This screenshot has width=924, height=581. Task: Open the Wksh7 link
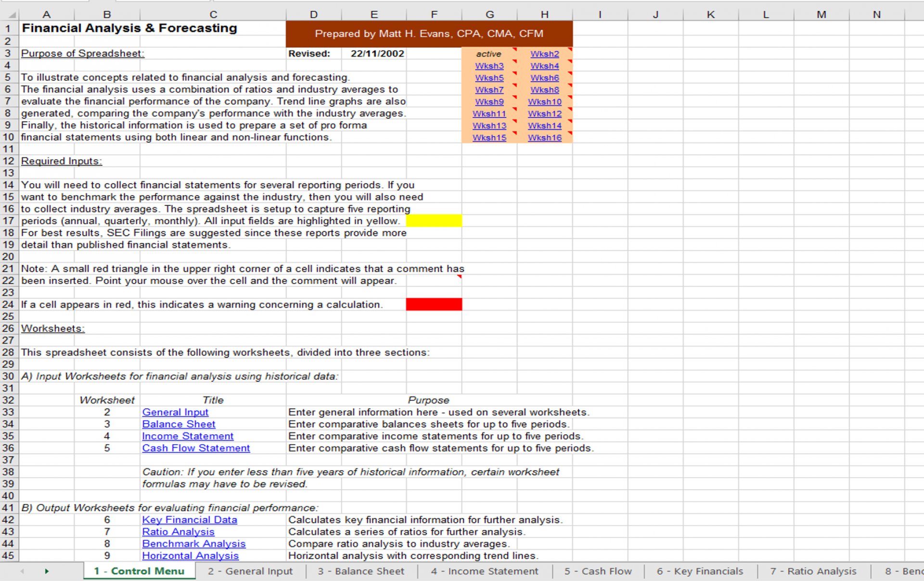[x=489, y=90]
